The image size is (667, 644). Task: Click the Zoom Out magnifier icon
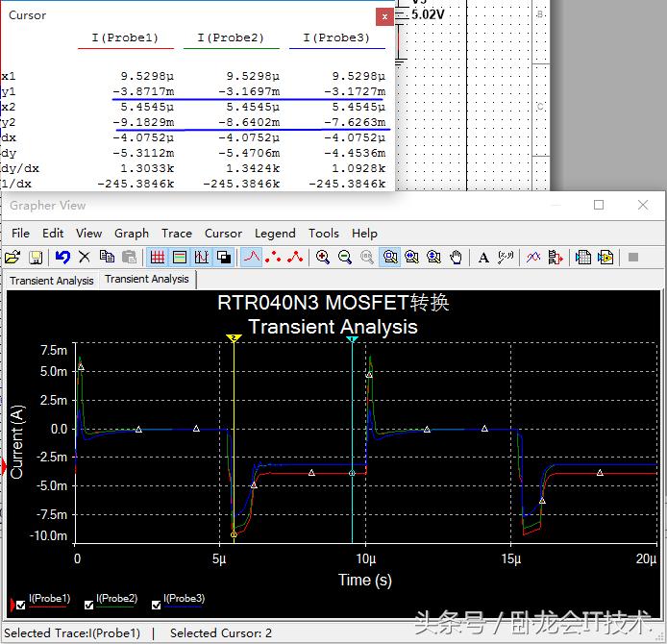click(345, 257)
